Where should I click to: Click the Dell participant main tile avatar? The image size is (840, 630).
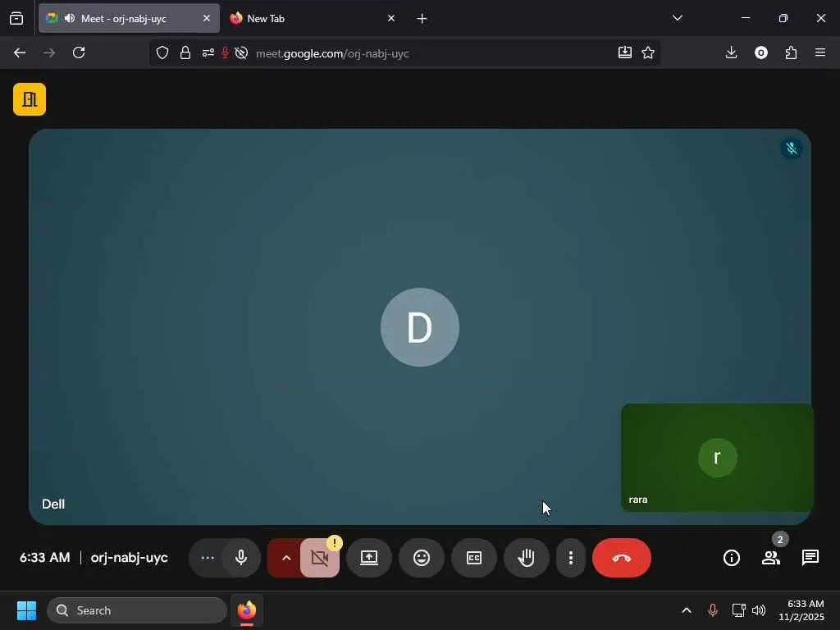419,327
